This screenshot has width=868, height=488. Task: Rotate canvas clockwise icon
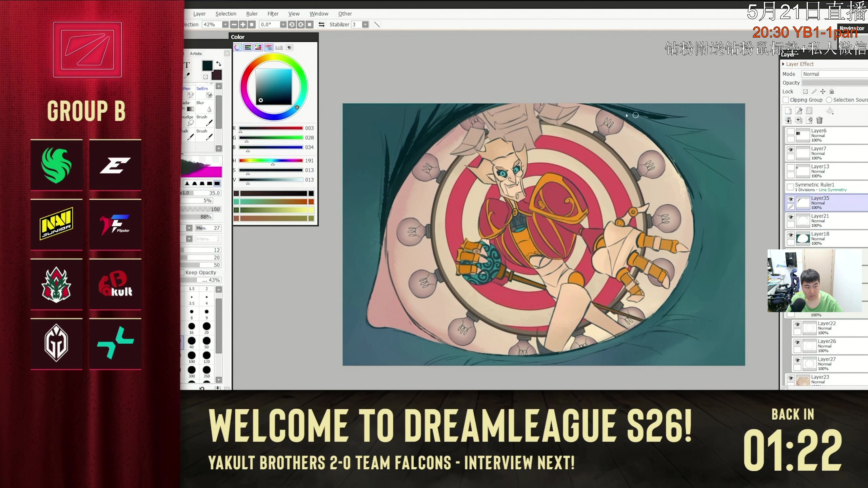tap(301, 24)
